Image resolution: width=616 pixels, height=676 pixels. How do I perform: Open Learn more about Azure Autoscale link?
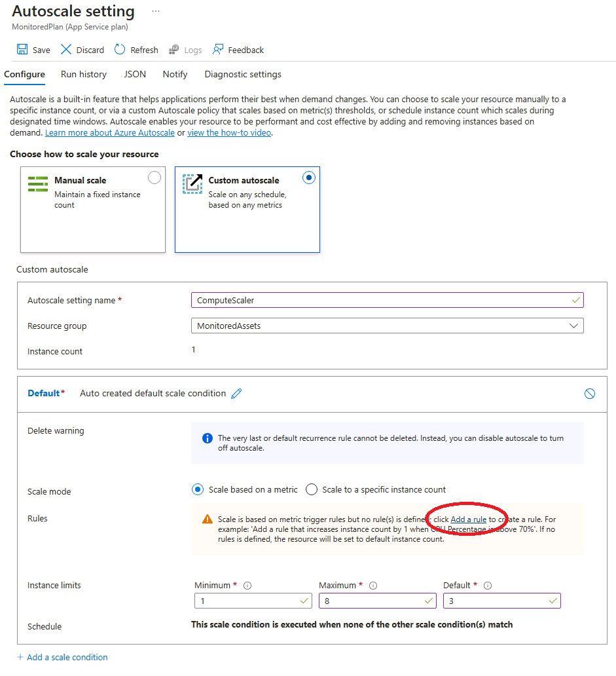tap(110, 132)
